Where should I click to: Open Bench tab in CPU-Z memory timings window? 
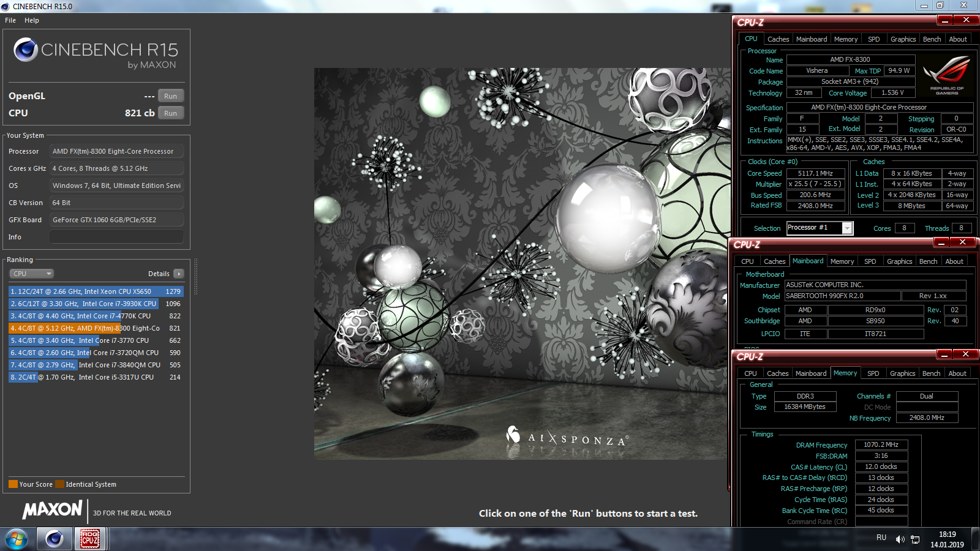point(931,373)
